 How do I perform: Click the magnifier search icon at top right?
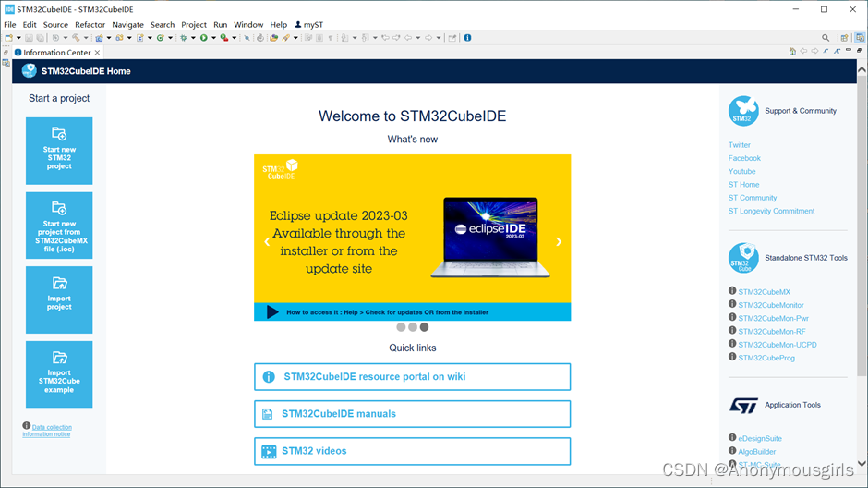[826, 38]
